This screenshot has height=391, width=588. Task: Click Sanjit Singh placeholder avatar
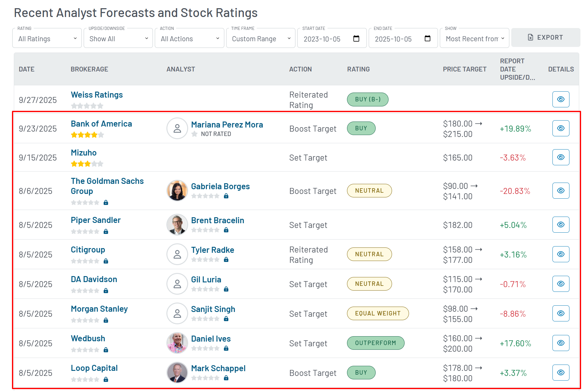coord(177,313)
